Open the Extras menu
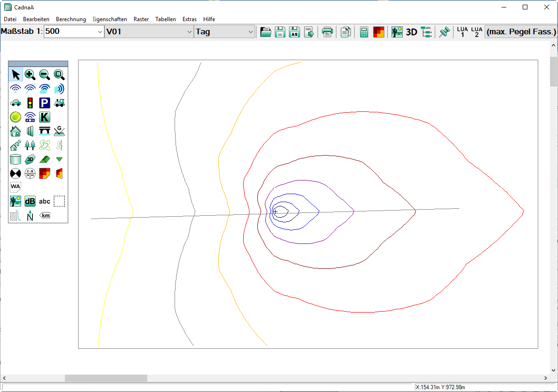Viewport: 558px width, 392px height. click(x=189, y=19)
